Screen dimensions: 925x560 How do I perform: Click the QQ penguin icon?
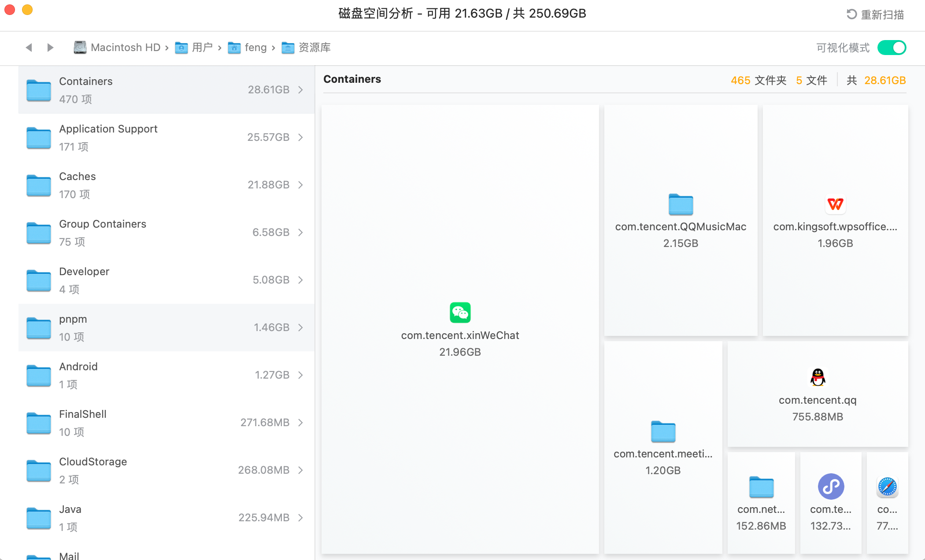pos(818,377)
